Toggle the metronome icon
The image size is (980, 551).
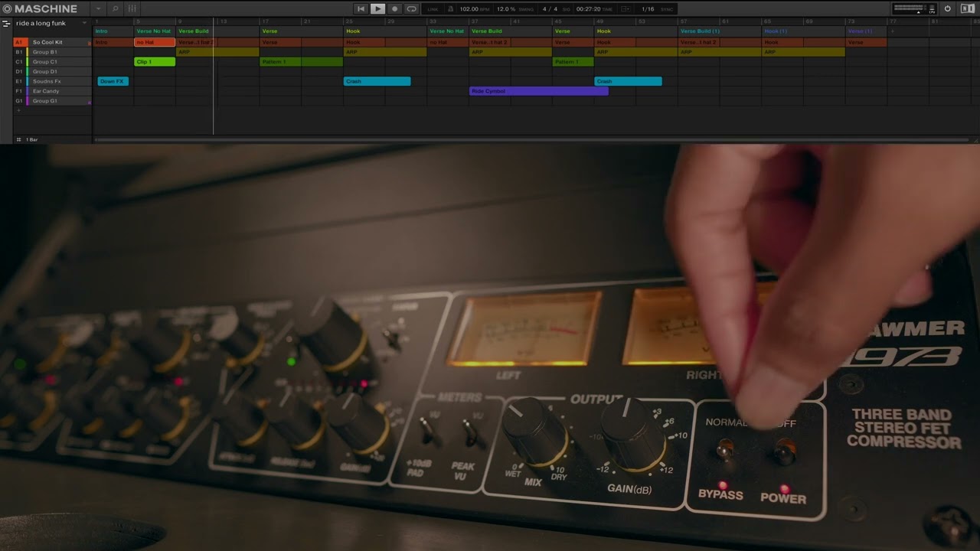click(x=450, y=8)
